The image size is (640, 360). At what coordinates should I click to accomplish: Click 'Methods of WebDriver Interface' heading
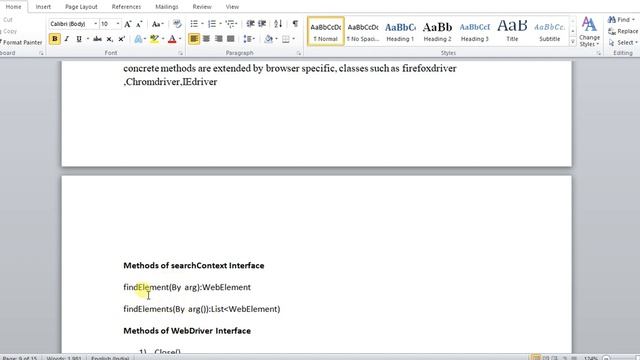point(187,331)
